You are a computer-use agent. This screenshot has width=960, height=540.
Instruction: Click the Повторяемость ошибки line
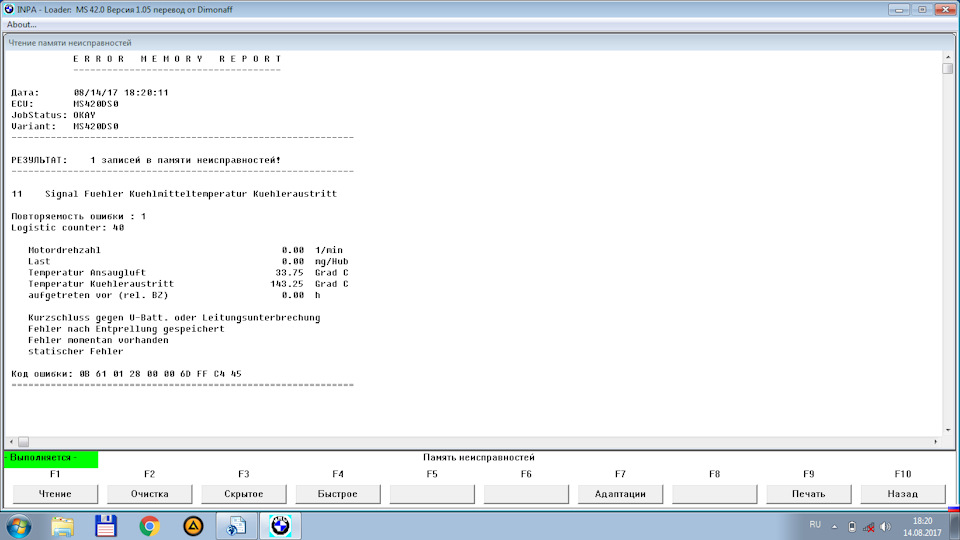point(78,216)
